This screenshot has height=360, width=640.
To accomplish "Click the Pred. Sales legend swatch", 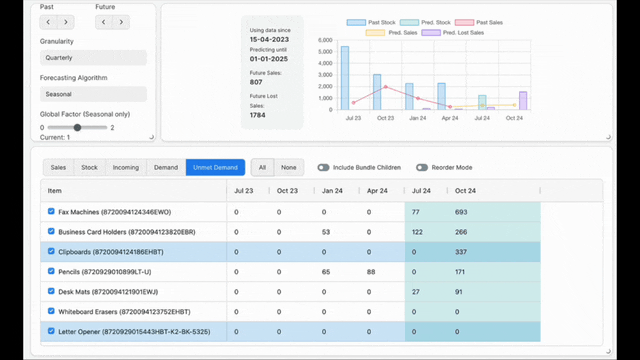I will [375, 33].
